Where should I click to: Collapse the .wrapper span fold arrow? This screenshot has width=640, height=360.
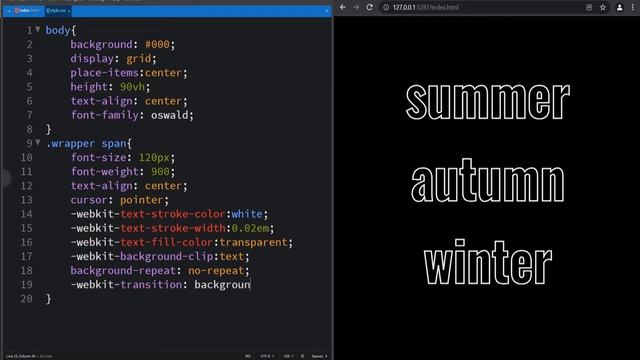coord(38,142)
